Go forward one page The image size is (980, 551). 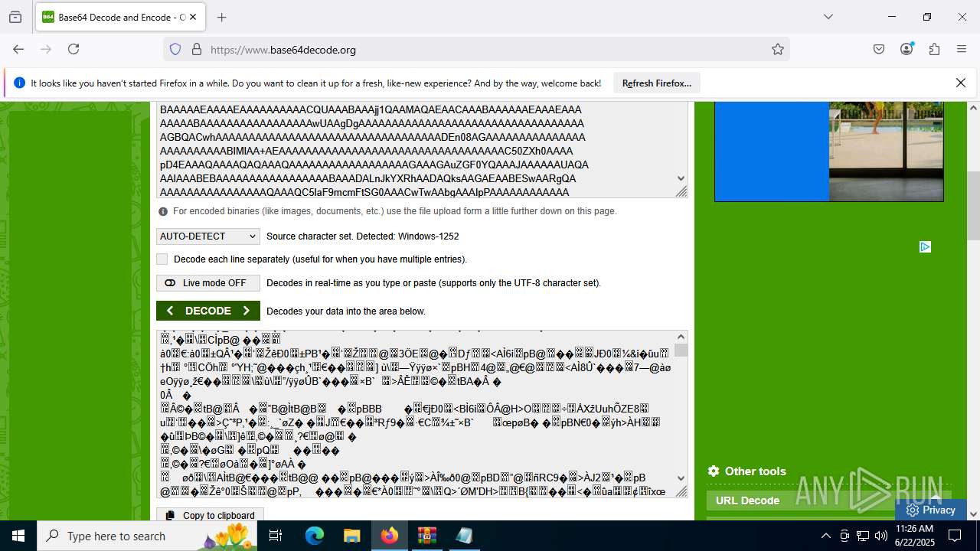click(46, 49)
